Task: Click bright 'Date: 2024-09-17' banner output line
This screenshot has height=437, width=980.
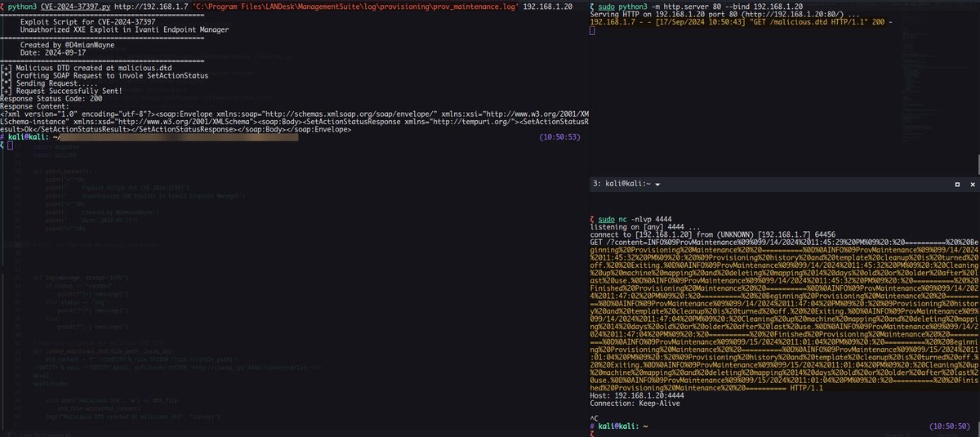Action: point(52,53)
